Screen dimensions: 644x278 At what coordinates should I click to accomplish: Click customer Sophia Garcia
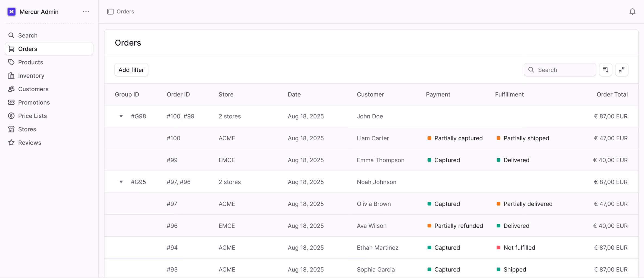click(x=376, y=270)
